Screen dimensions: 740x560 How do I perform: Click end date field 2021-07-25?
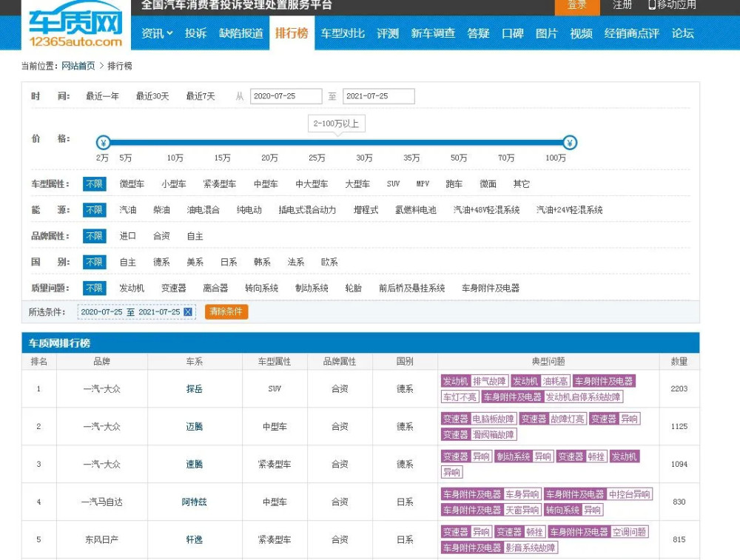point(378,96)
